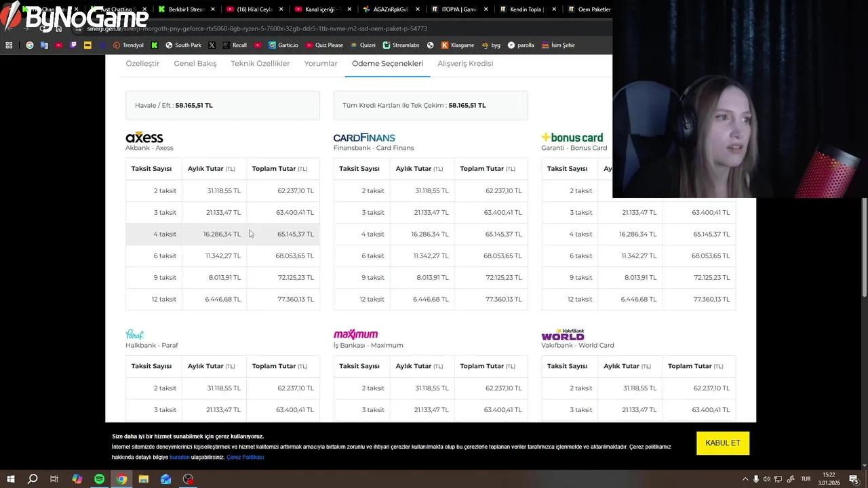The height and width of the screenshot is (488, 868).
Task: Click the CardFinans logo
Action: 364,138
